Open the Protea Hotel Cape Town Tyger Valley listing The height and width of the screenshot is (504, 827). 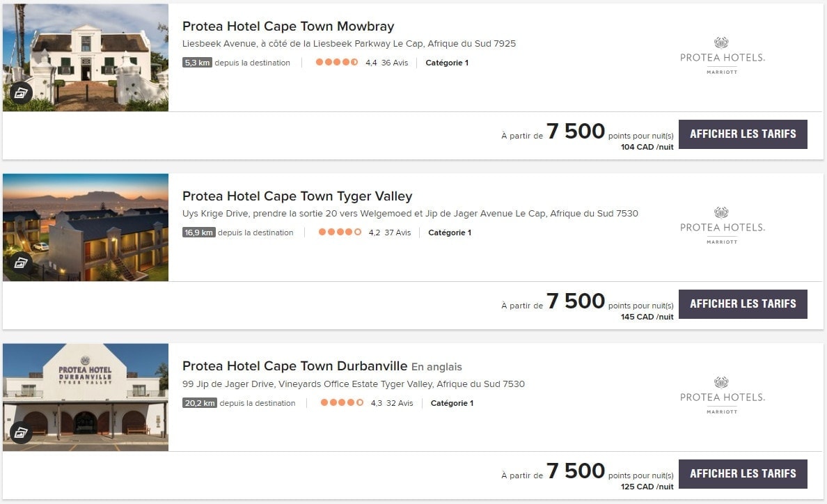pos(298,196)
